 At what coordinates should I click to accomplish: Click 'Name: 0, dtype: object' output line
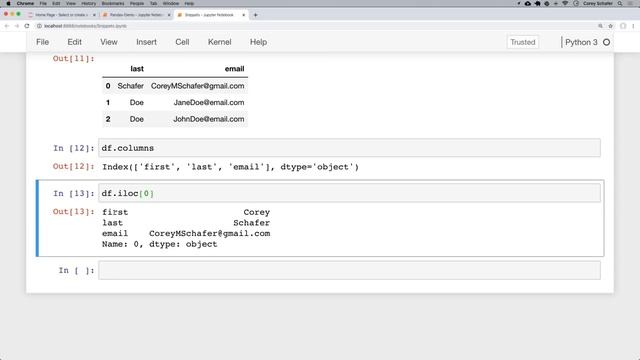pyautogui.click(x=160, y=244)
